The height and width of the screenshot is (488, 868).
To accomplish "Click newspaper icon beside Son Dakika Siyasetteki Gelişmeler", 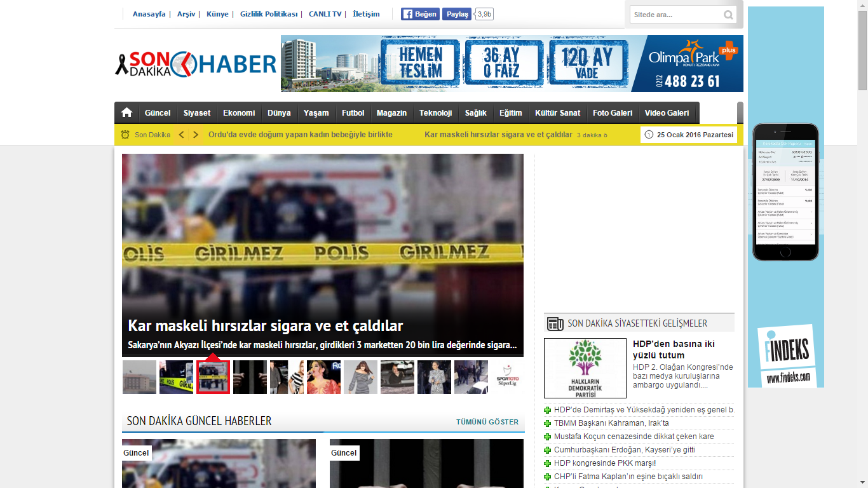I will [x=555, y=323].
